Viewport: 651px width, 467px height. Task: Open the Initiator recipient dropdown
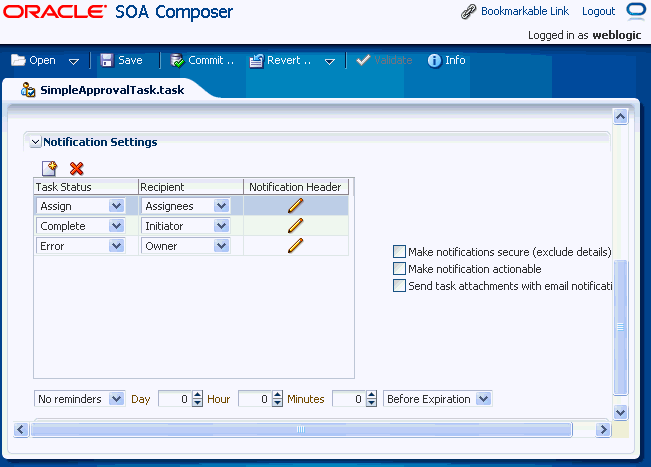[x=222, y=226]
